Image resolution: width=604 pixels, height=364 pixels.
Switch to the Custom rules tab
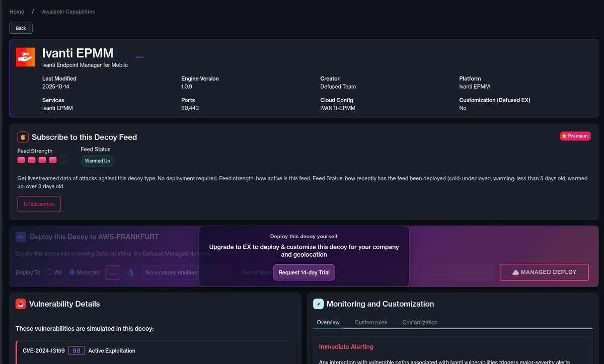(x=370, y=322)
